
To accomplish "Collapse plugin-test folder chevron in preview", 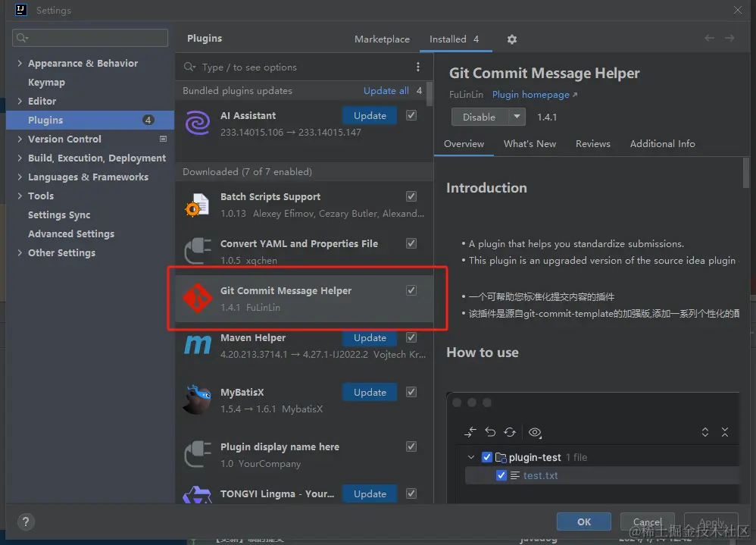I will [471, 457].
